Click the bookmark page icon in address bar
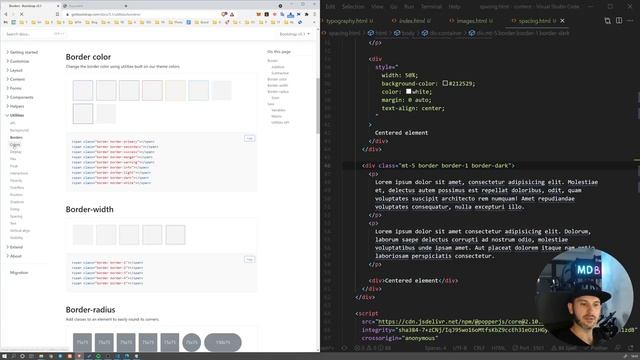 click(x=57, y=14)
